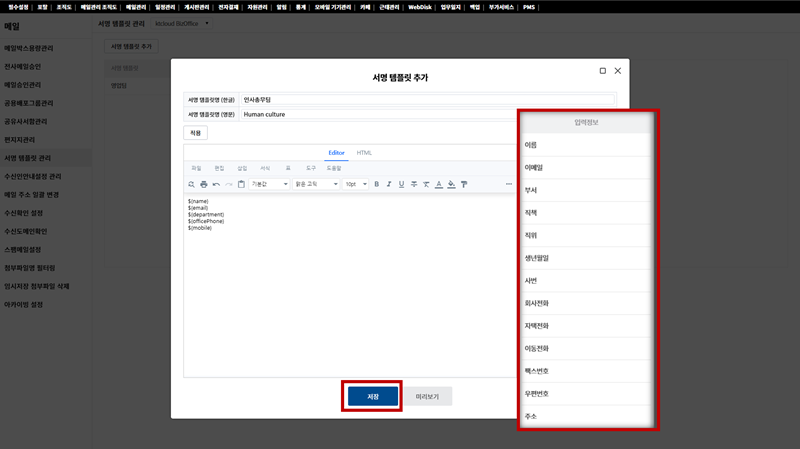
Task: Click the 저장 save button
Action: [x=373, y=396]
